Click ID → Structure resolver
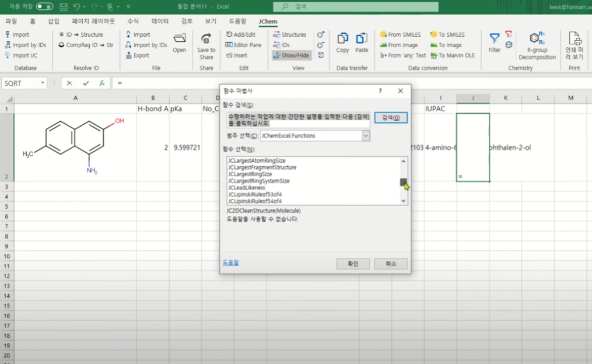This screenshot has height=364, width=592. pos(81,34)
